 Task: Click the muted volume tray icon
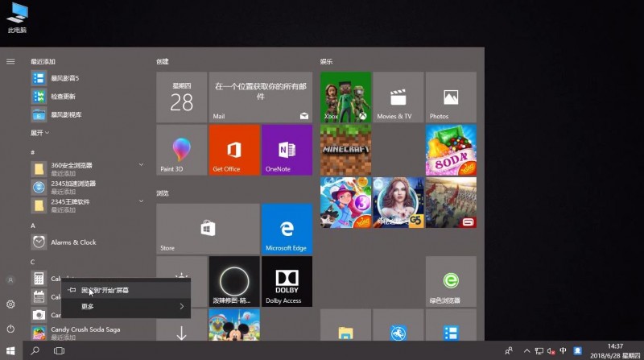click(x=551, y=351)
